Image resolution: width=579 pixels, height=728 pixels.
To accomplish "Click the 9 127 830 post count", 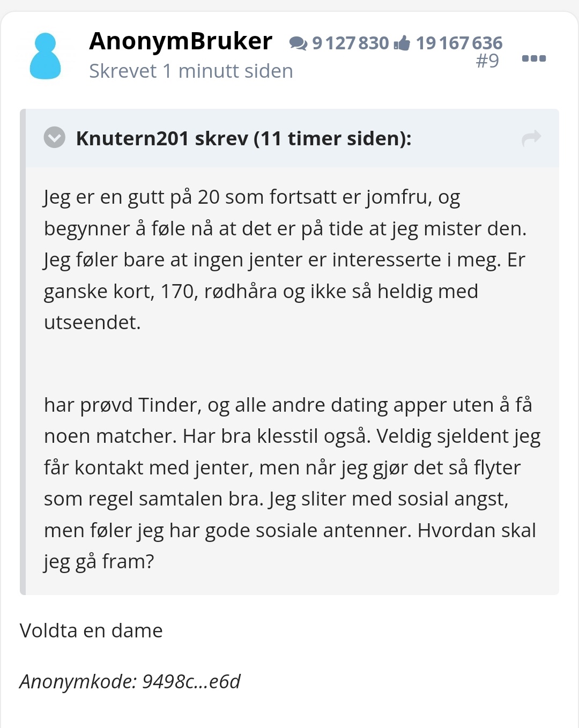I will click(351, 43).
